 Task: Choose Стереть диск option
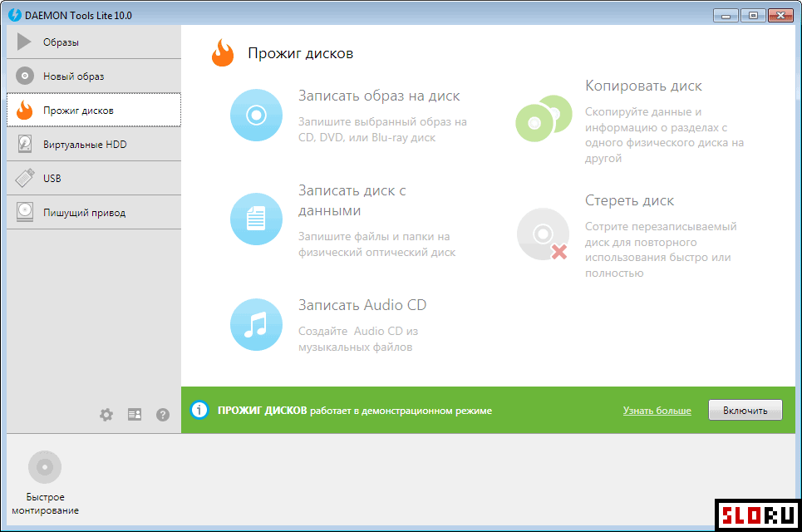click(x=630, y=200)
